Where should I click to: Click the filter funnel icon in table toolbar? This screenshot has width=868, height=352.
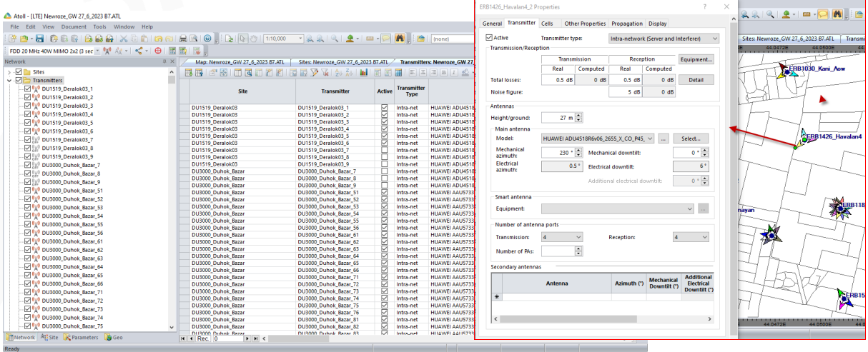pos(315,73)
